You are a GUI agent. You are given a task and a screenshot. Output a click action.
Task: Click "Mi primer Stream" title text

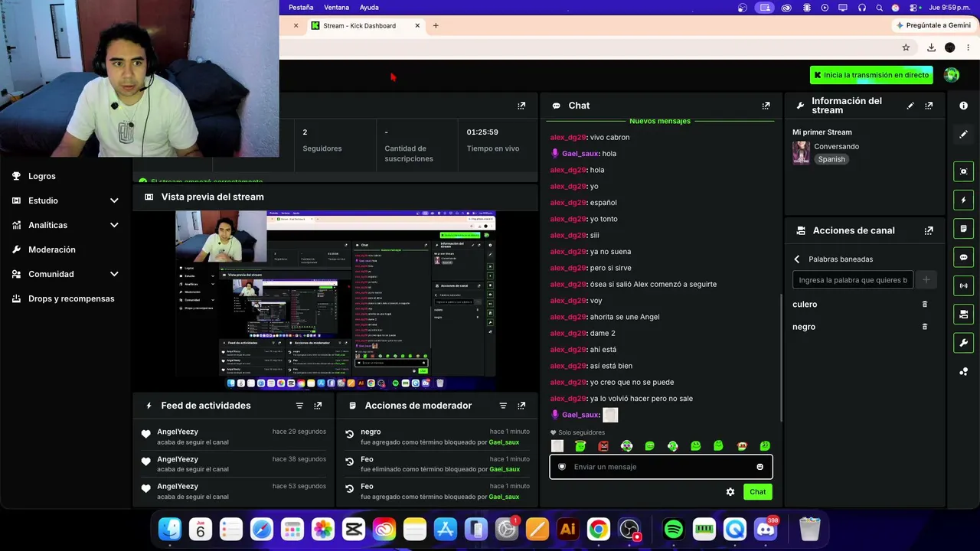click(x=822, y=132)
